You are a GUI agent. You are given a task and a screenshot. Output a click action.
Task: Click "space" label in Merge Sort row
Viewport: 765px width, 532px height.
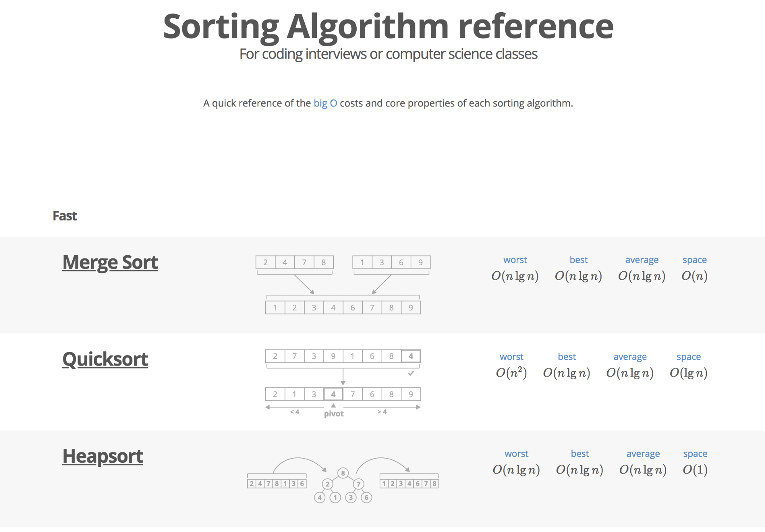[694, 260]
